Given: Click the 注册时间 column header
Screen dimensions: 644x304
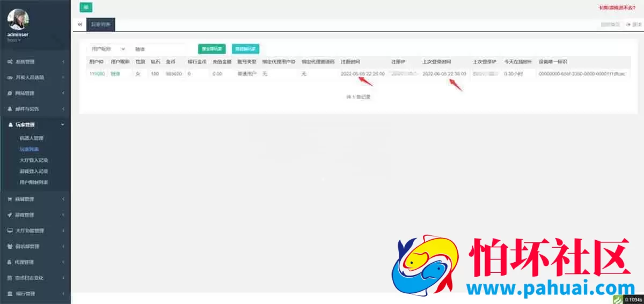Looking at the screenshot, I should coord(350,62).
